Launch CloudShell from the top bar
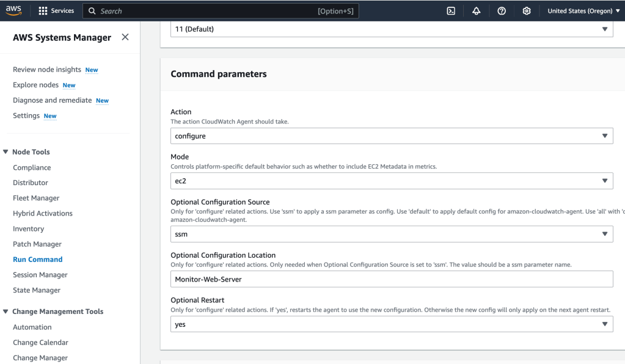The height and width of the screenshot is (364, 625). (x=451, y=10)
